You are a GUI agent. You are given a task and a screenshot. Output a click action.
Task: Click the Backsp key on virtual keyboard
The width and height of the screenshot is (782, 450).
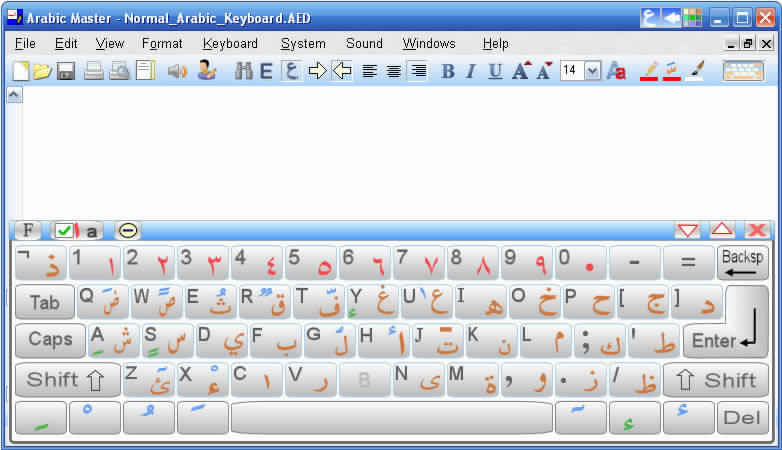tap(742, 263)
